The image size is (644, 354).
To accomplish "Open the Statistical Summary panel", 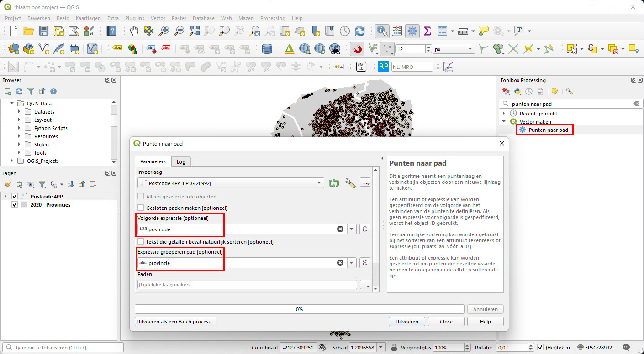I will click(427, 31).
